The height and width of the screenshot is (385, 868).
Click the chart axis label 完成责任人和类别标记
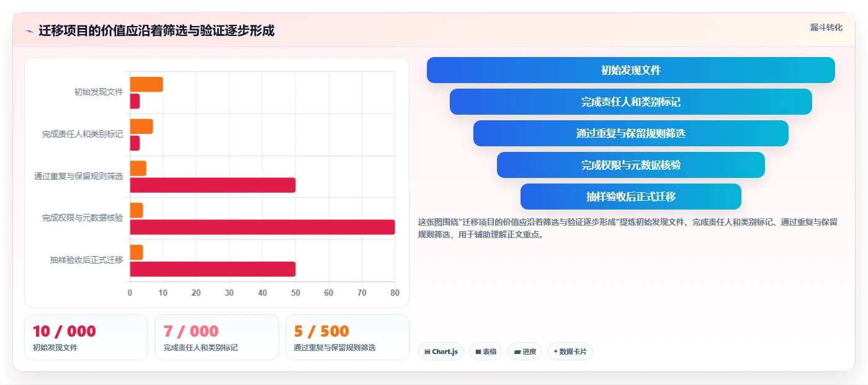click(x=83, y=134)
